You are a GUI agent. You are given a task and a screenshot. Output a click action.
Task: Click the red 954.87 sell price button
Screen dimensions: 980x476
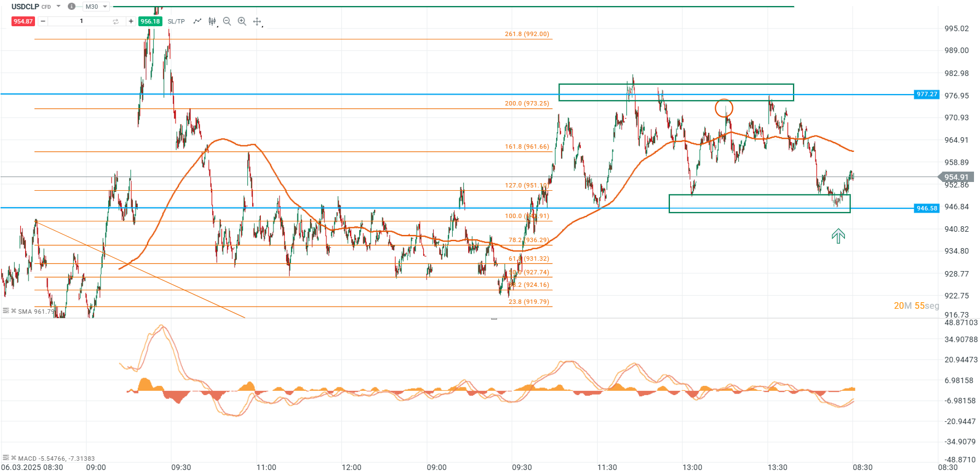pos(23,21)
